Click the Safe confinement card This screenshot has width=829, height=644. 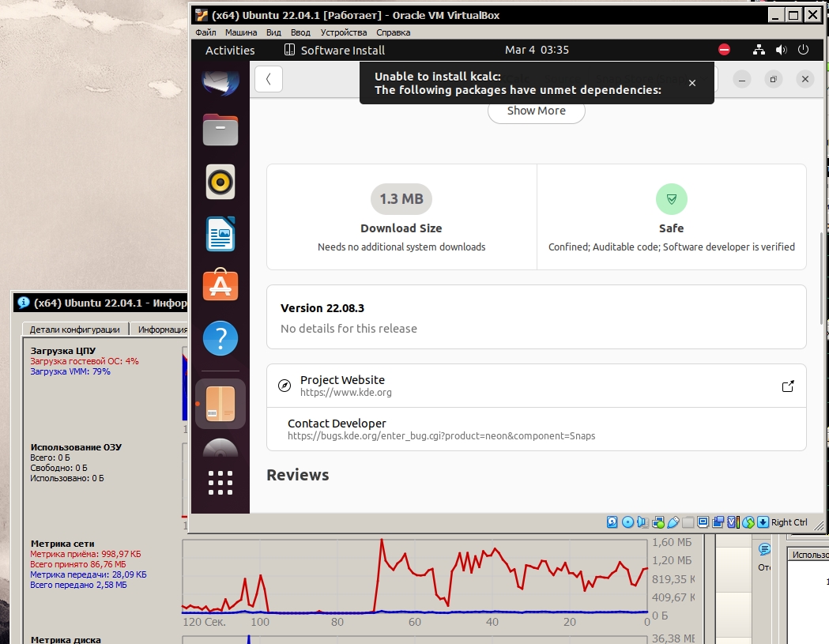click(x=672, y=217)
